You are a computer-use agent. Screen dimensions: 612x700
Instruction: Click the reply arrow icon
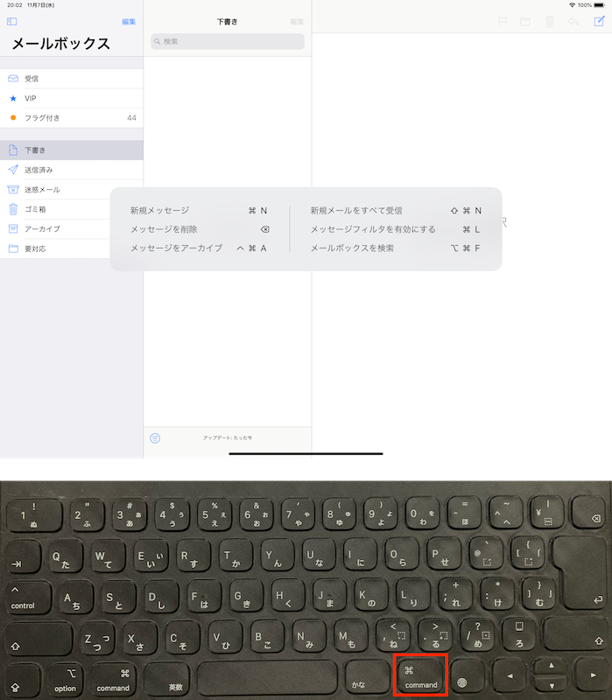(x=573, y=21)
